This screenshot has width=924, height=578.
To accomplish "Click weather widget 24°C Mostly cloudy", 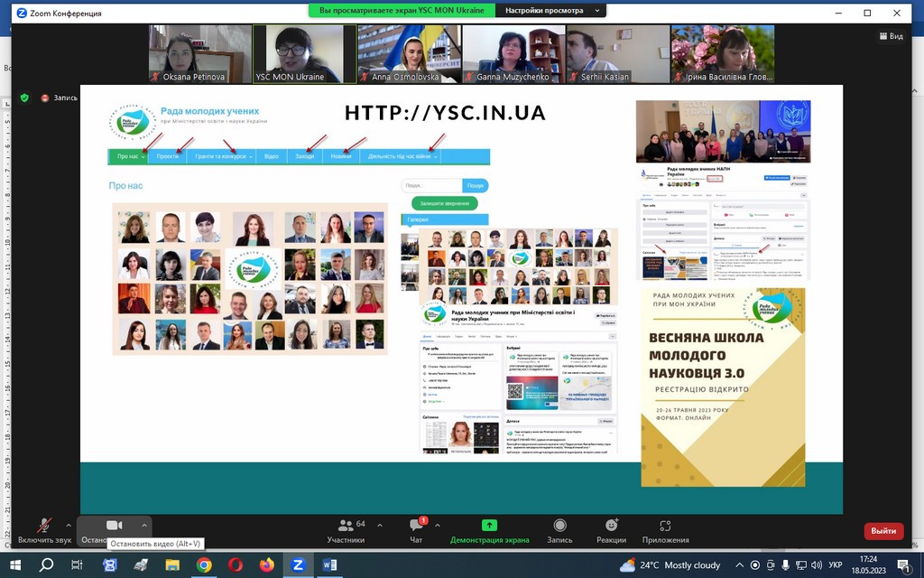I will coord(670,565).
